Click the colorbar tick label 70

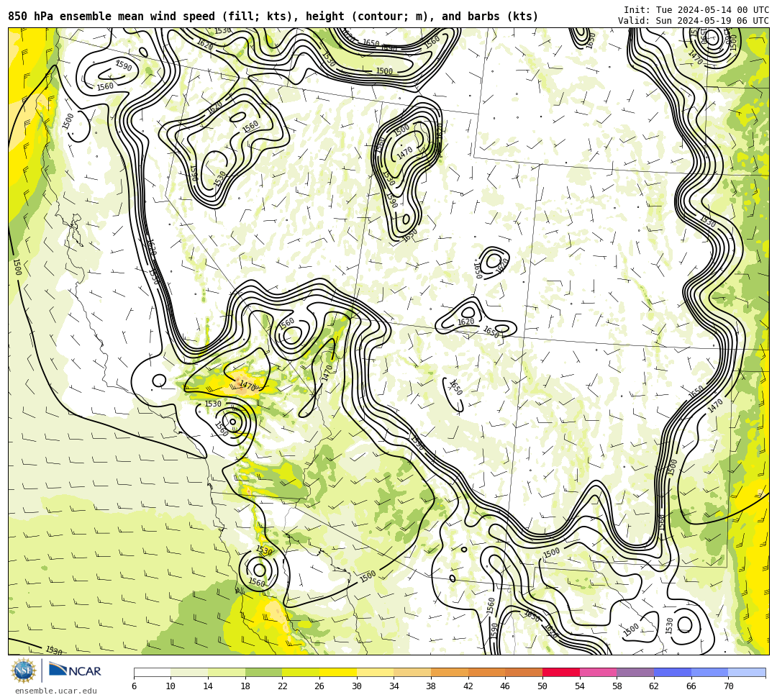(x=728, y=686)
